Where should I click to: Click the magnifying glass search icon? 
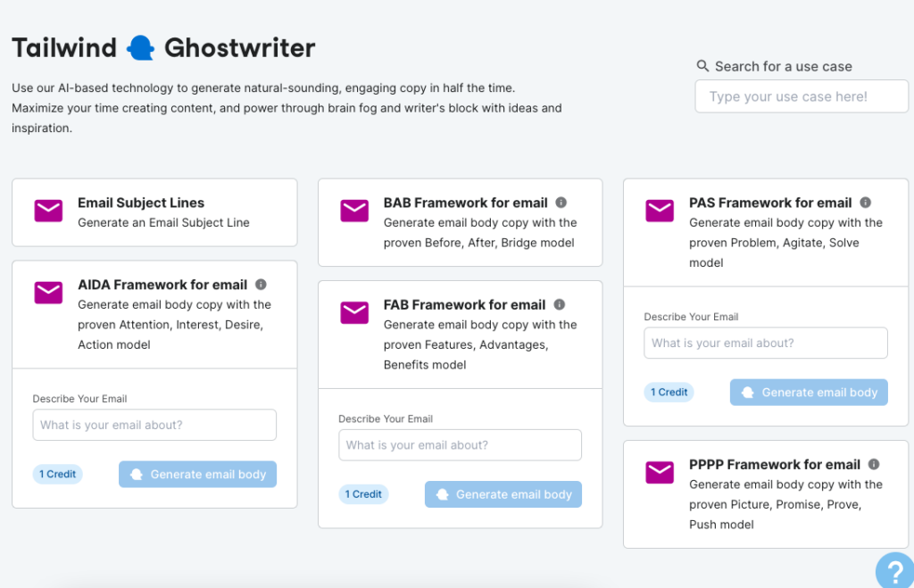tap(702, 66)
